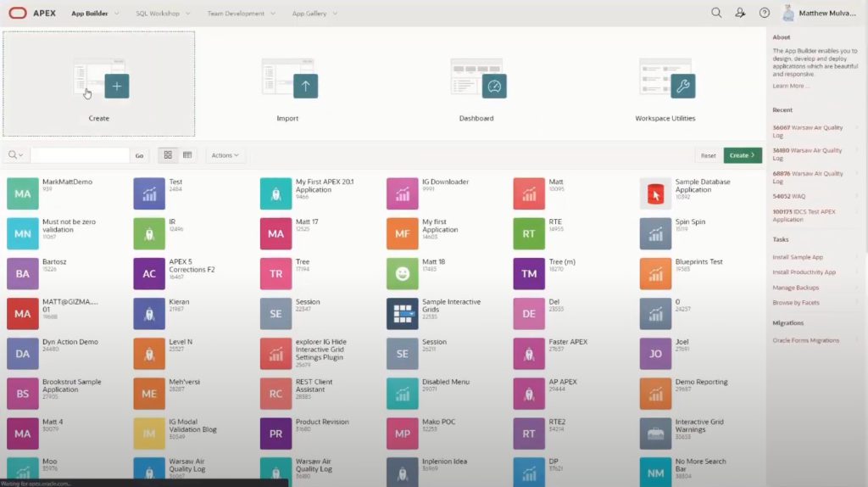Click the green Create button
Image resolution: width=868 pixels, height=487 pixels.
click(743, 155)
